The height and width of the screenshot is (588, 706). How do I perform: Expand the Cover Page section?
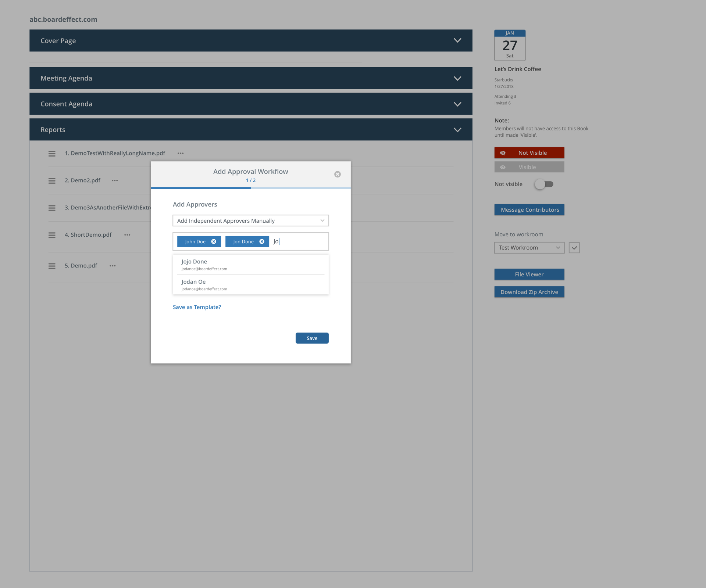pyautogui.click(x=457, y=40)
